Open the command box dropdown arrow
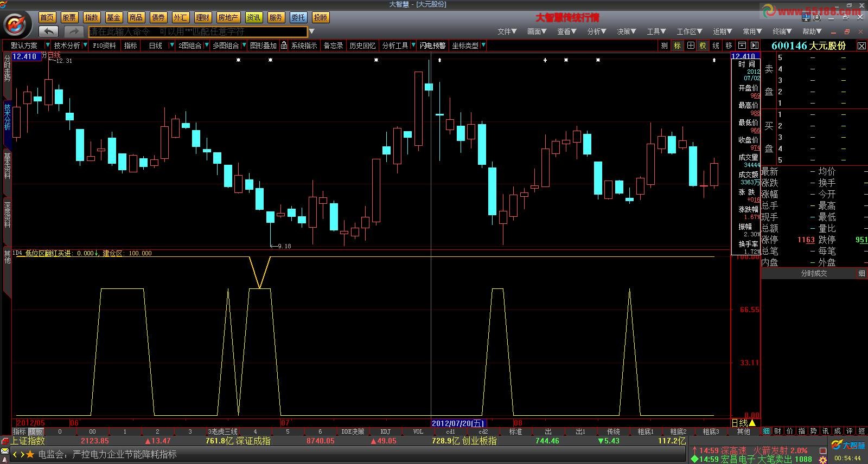This screenshot has height=464, width=868. 312,31
